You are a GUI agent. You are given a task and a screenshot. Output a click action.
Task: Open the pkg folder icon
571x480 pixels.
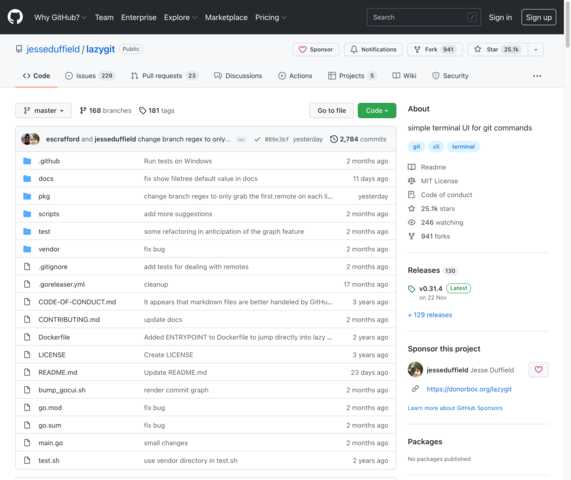click(27, 196)
